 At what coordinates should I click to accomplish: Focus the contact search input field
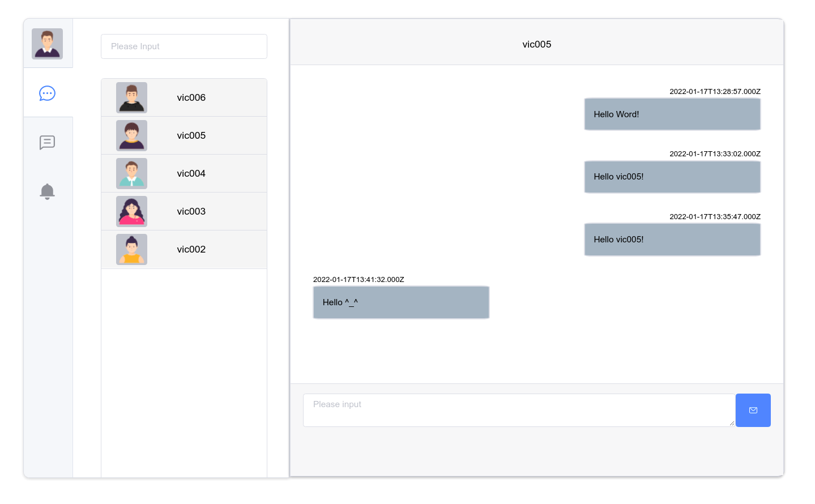point(184,46)
